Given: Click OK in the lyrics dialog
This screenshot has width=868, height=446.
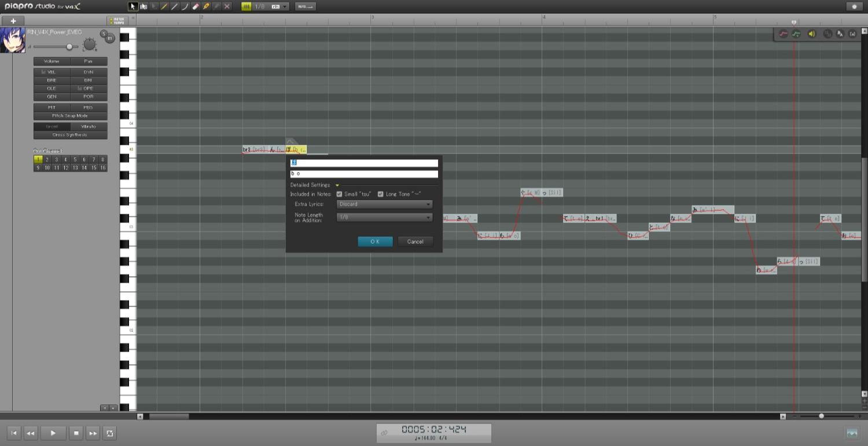Looking at the screenshot, I should point(375,242).
